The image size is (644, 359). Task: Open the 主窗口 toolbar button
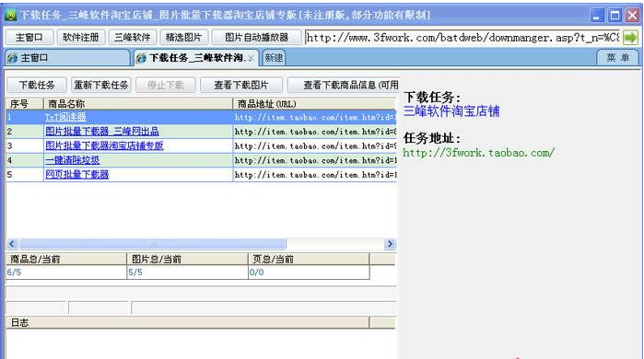pyautogui.click(x=29, y=38)
